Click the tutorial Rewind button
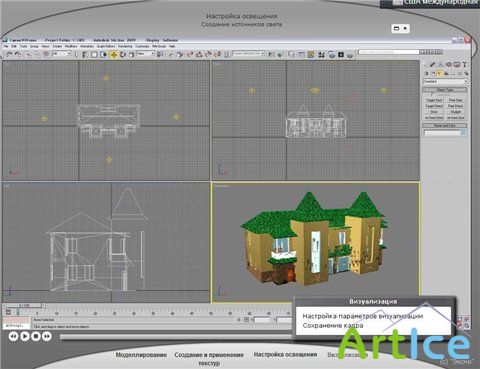This screenshot has height=369, width=480. pyautogui.click(x=13, y=336)
